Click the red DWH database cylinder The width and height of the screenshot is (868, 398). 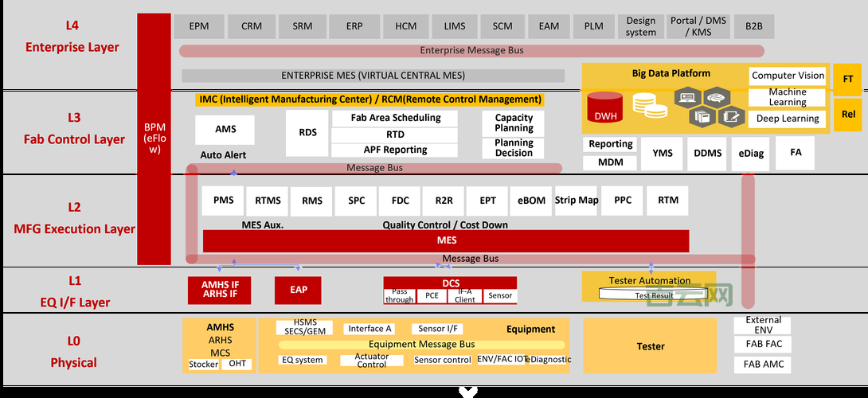[604, 110]
